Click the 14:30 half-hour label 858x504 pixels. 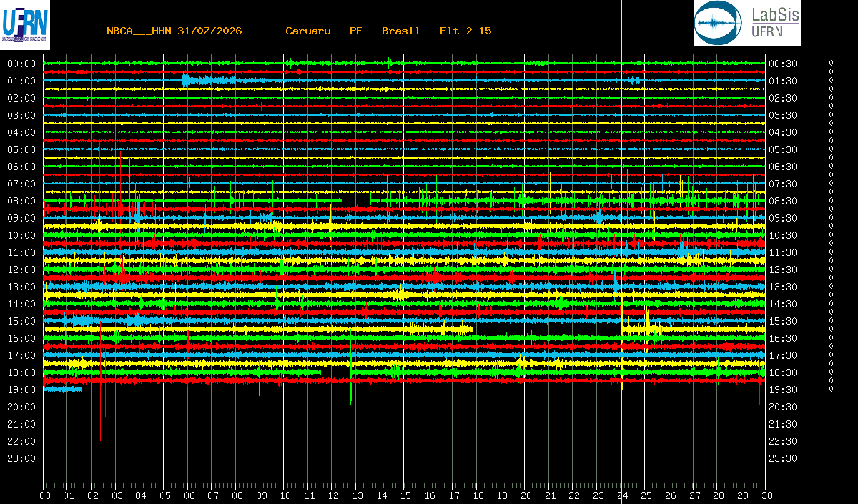coord(783,304)
